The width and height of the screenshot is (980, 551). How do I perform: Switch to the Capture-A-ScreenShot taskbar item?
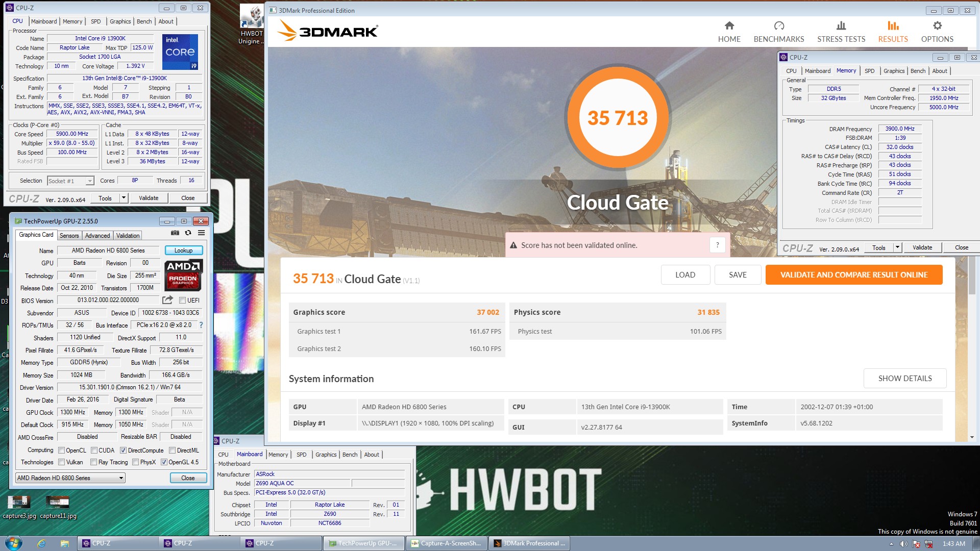(x=447, y=543)
